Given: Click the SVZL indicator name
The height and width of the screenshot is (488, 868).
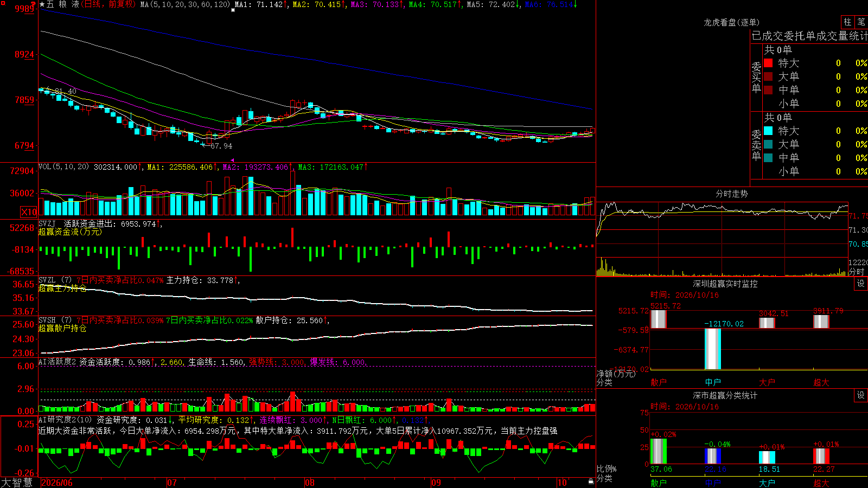Looking at the screenshot, I should pyautogui.click(x=47, y=280).
